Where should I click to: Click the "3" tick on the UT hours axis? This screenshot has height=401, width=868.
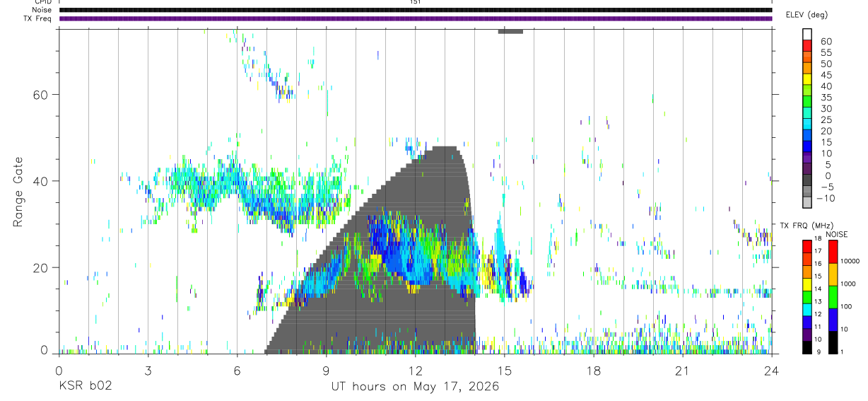(x=148, y=371)
